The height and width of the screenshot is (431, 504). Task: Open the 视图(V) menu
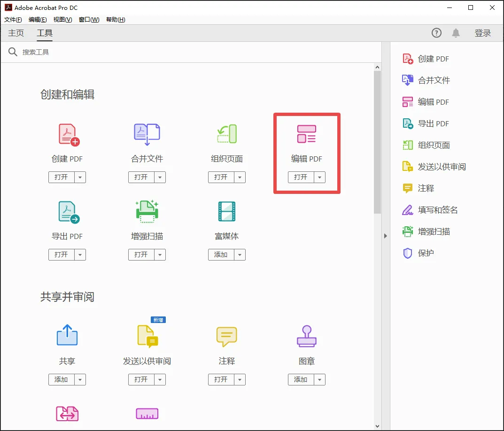point(62,20)
